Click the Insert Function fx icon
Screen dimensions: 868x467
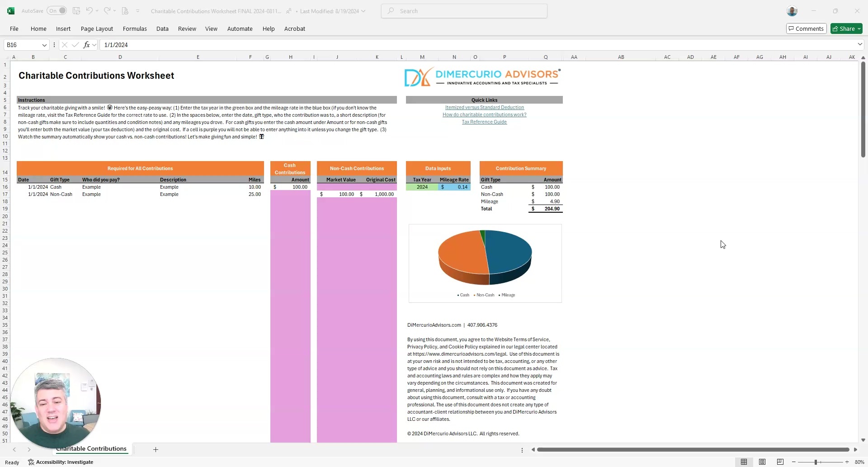pyautogui.click(x=86, y=45)
